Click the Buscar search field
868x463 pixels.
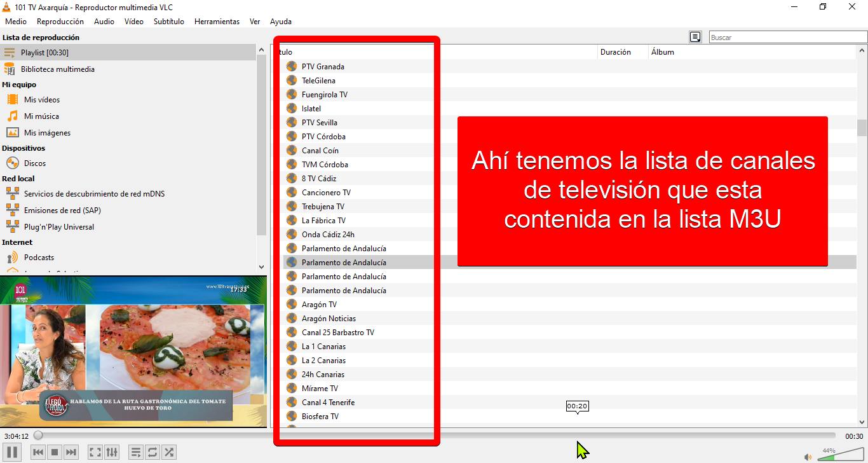(x=787, y=37)
